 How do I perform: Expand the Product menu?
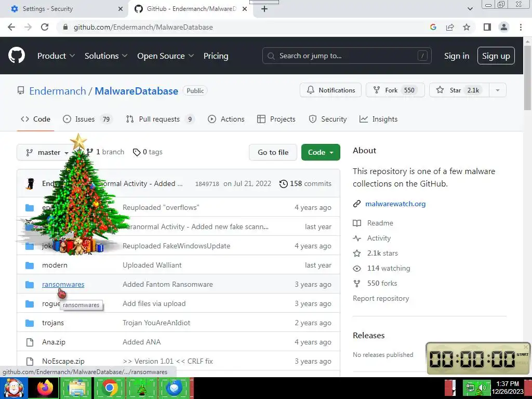click(x=56, y=56)
